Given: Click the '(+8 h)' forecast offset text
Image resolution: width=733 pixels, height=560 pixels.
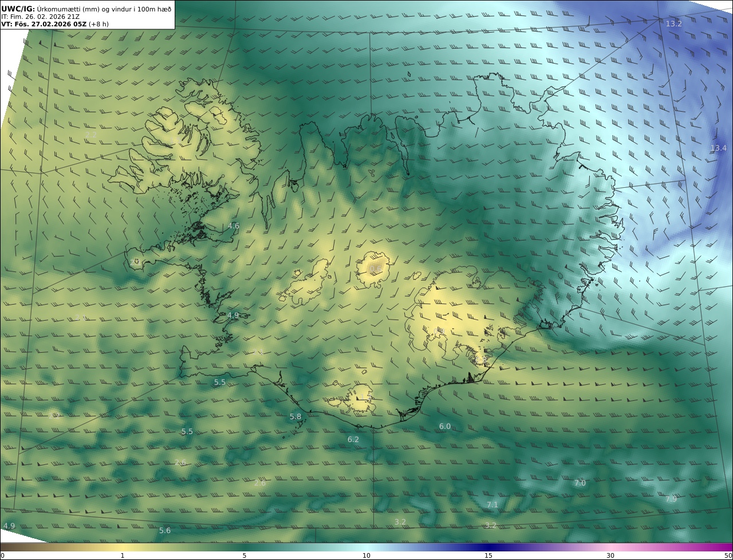Looking at the screenshot, I should click(99, 24).
